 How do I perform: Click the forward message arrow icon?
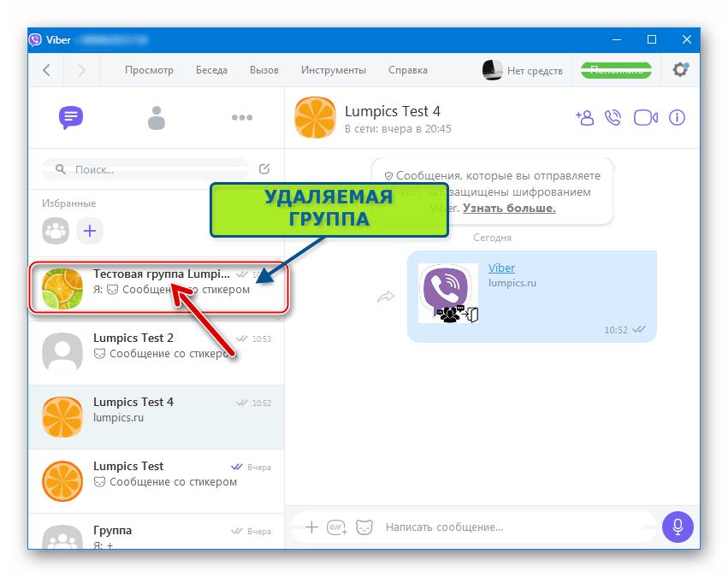pos(386,297)
